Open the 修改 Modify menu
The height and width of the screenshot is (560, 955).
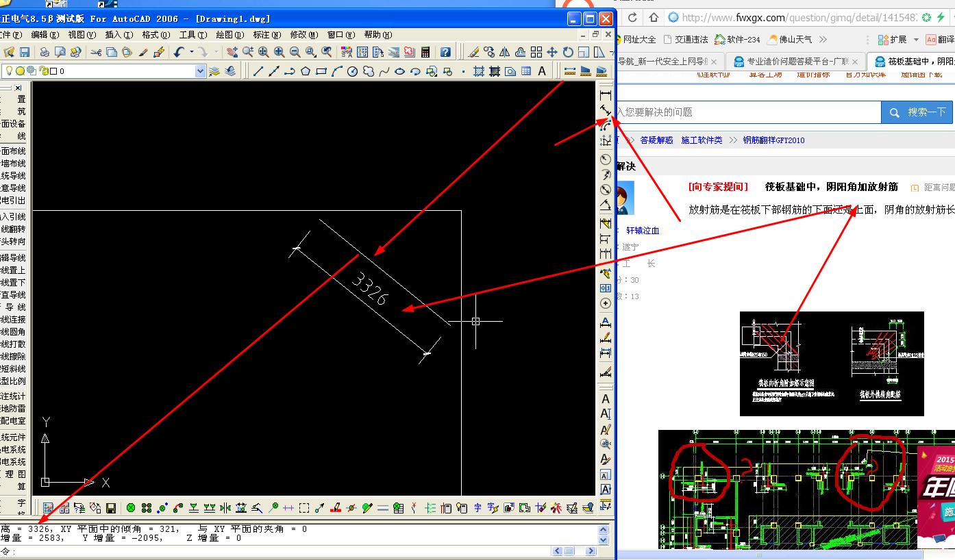(304, 34)
